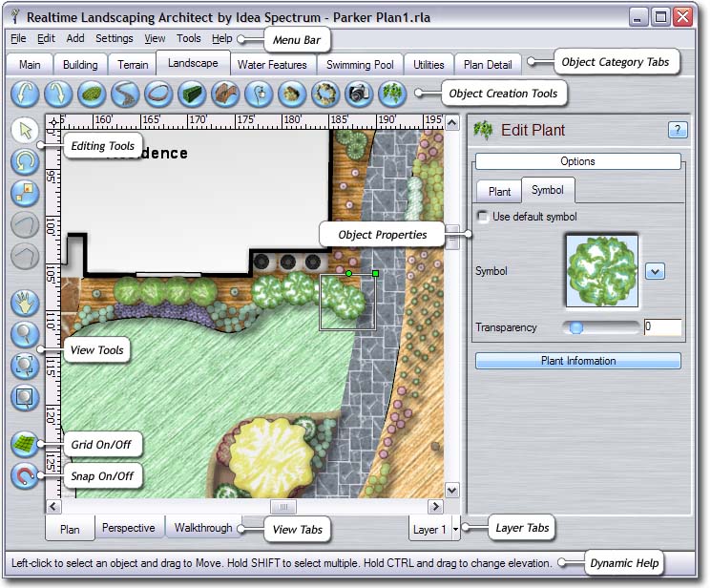
Task: Open the File menu
Action: [18, 38]
